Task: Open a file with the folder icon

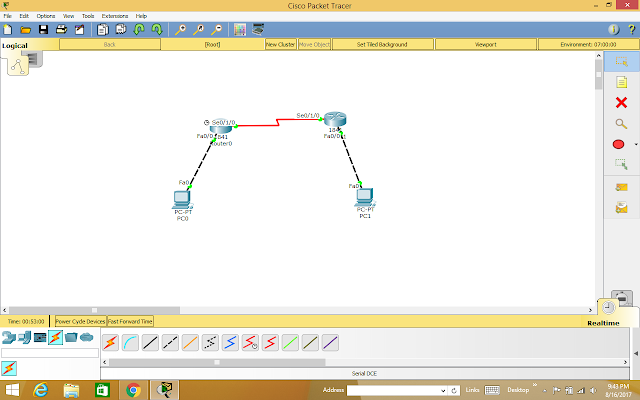Action: tap(25, 30)
